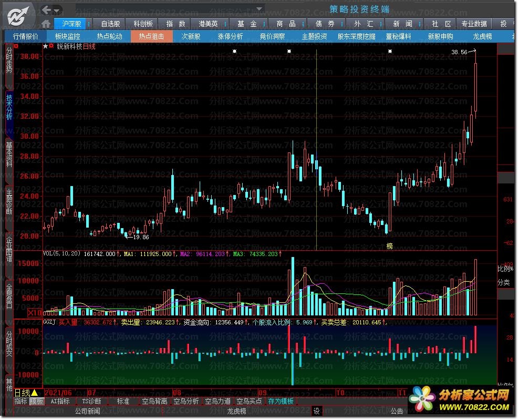
Task: Click the yellow 榜 marker under candles
Action: coord(390,246)
